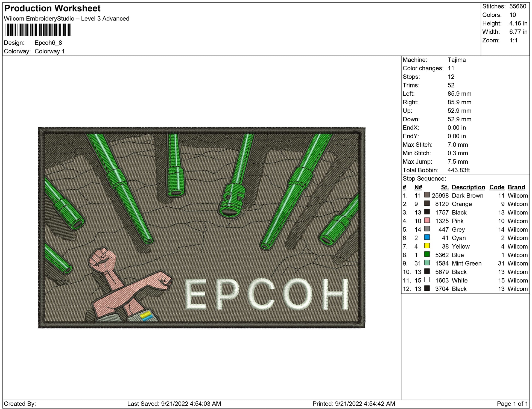
Task: Click the barcode under the studio title
Action: click(x=38, y=30)
